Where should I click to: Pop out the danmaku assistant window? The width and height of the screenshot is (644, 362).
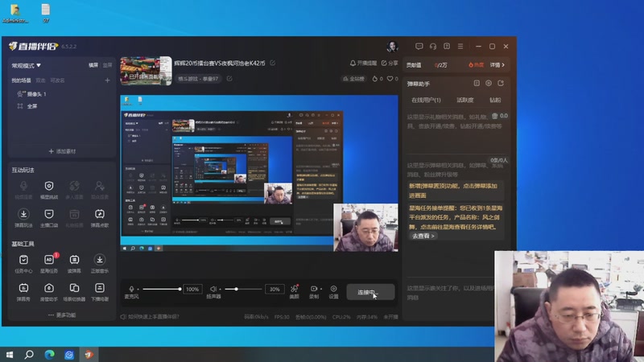pyautogui.click(x=501, y=84)
